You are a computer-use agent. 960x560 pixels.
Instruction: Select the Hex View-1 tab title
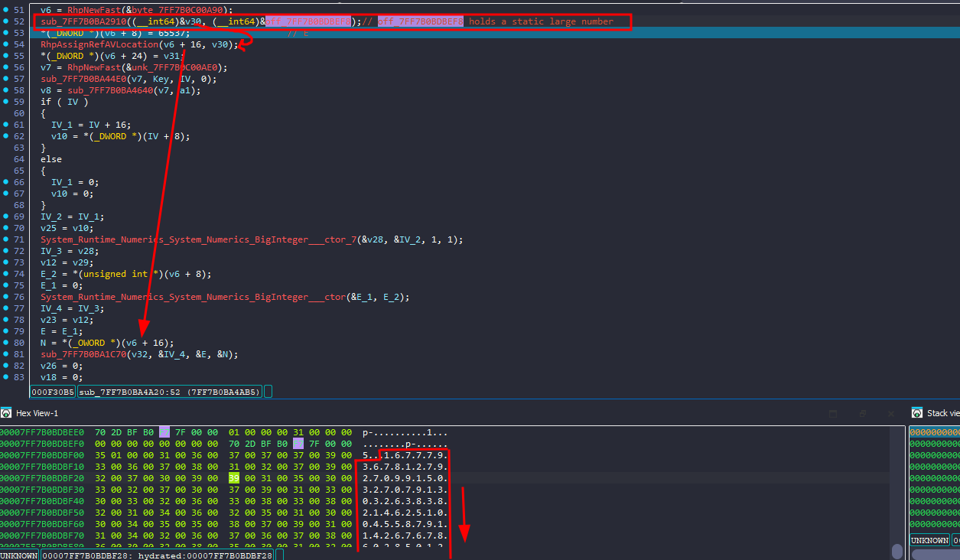coord(37,413)
